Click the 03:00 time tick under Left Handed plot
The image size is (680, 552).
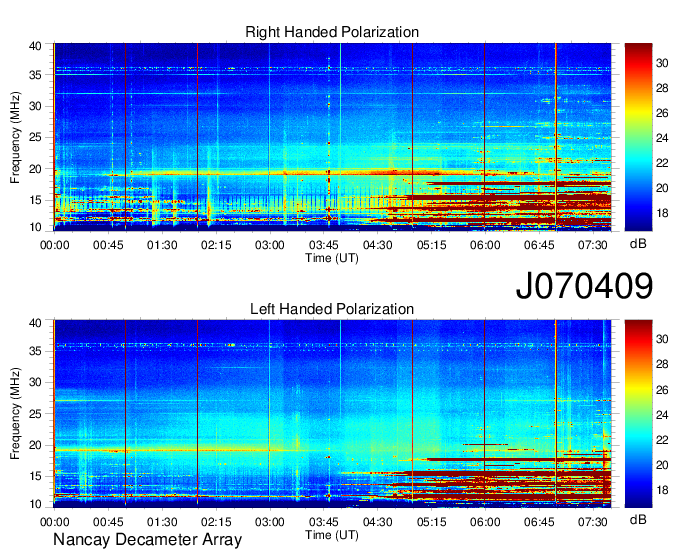270,522
